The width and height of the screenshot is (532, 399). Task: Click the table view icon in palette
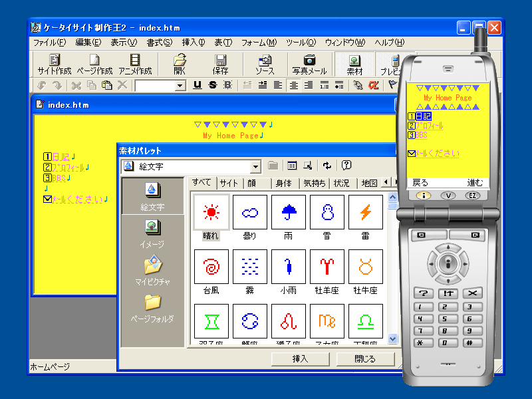click(x=292, y=166)
